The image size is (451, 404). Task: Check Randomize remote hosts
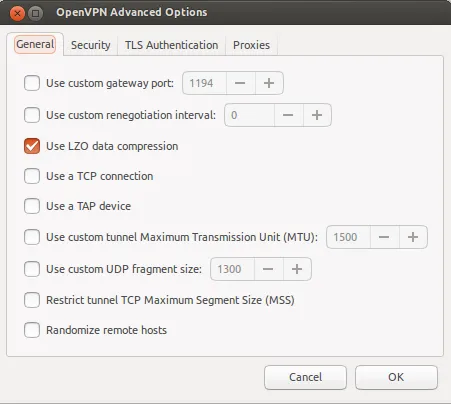[32, 330]
